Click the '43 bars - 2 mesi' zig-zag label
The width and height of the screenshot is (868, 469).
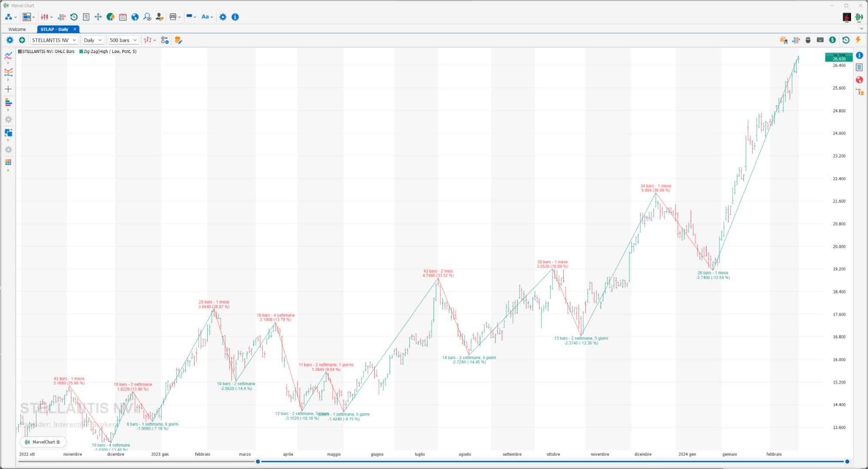[438, 271]
